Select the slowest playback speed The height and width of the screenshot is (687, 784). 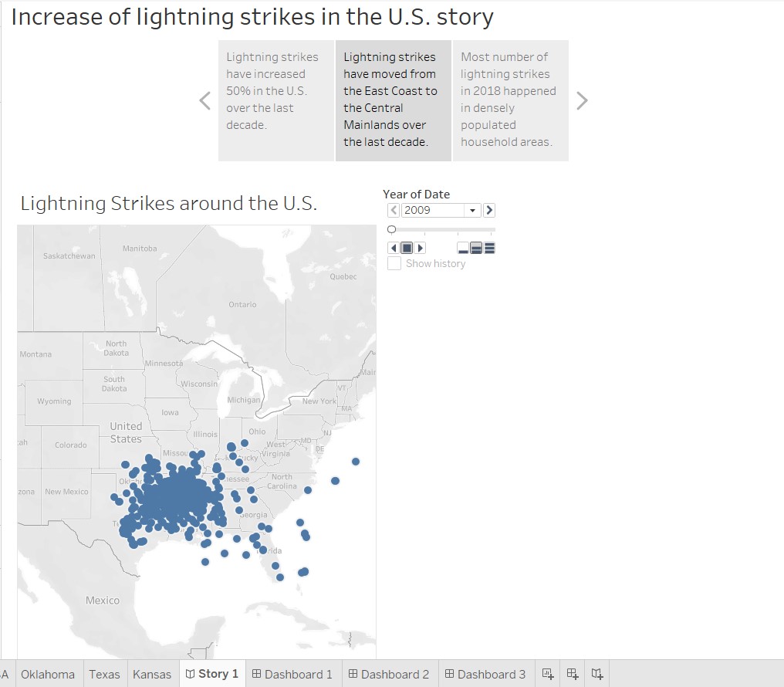[x=464, y=248]
